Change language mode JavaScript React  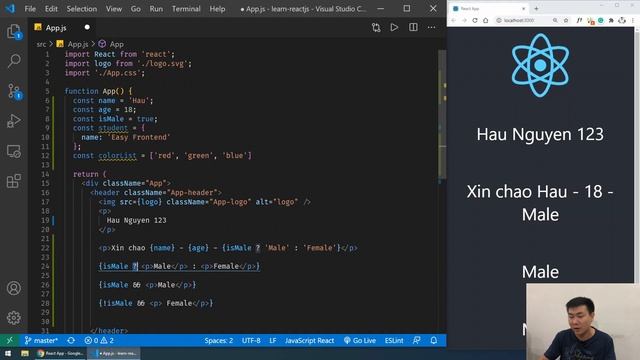point(309,340)
